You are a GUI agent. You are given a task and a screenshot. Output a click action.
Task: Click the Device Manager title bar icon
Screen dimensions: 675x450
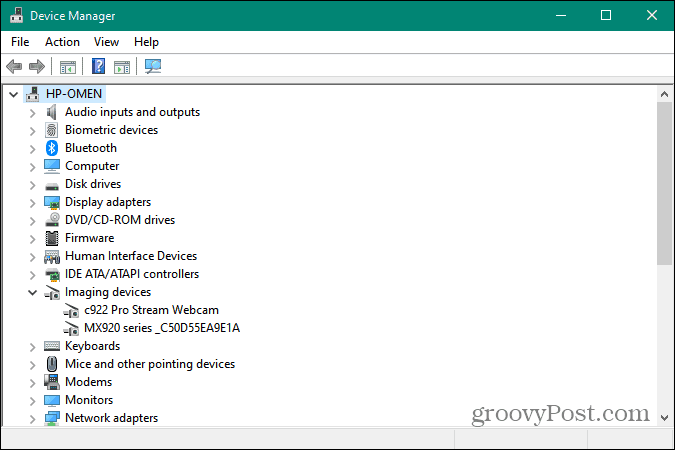click(x=16, y=16)
